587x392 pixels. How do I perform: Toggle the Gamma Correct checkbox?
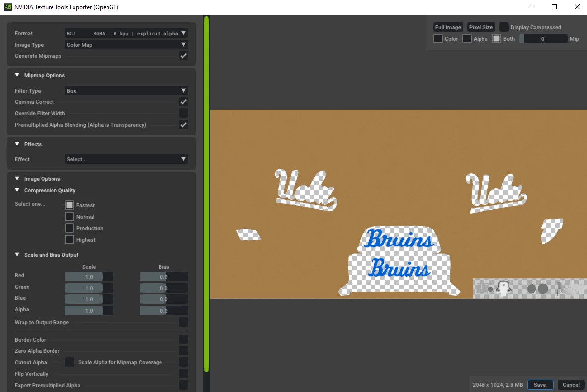point(183,102)
